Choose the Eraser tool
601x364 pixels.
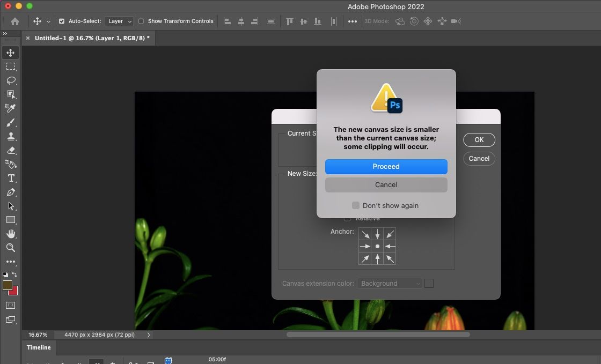click(11, 151)
